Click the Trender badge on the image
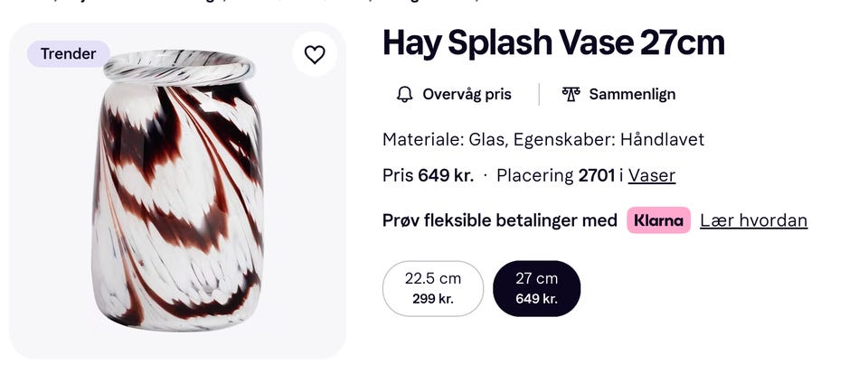This screenshot has height=392, width=868. pos(69,54)
